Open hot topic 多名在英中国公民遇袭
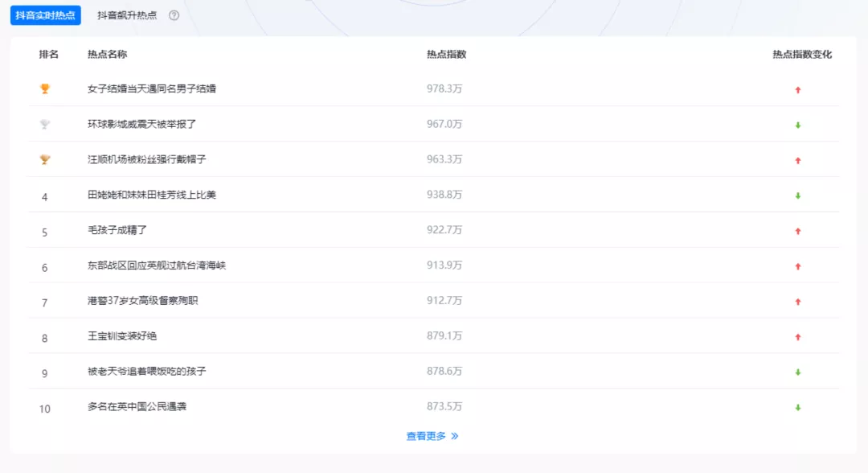Screen dimensions: 868x473 click(x=137, y=406)
